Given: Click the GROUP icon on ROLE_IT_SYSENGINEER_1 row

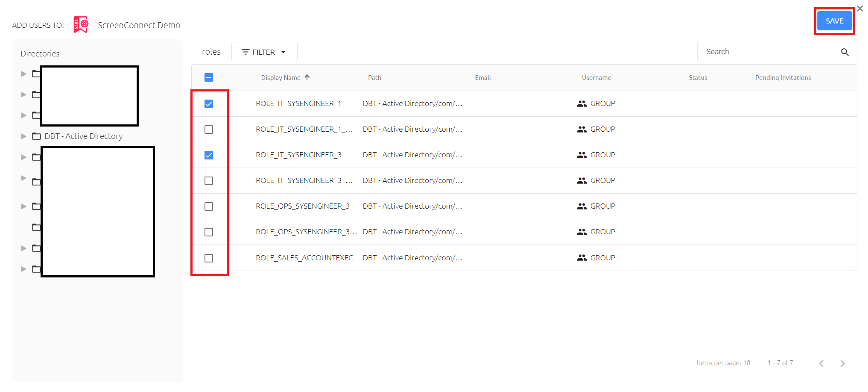Looking at the screenshot, I should pyautogui.click(x=582, y=103).
